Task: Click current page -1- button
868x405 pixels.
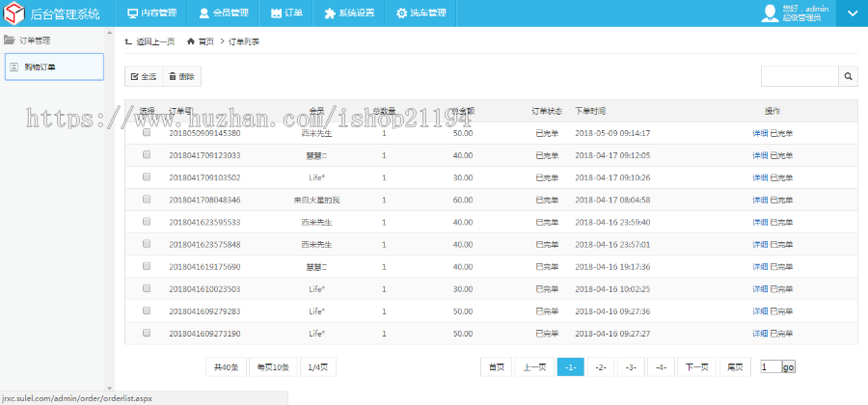Action: coord(570,366)
